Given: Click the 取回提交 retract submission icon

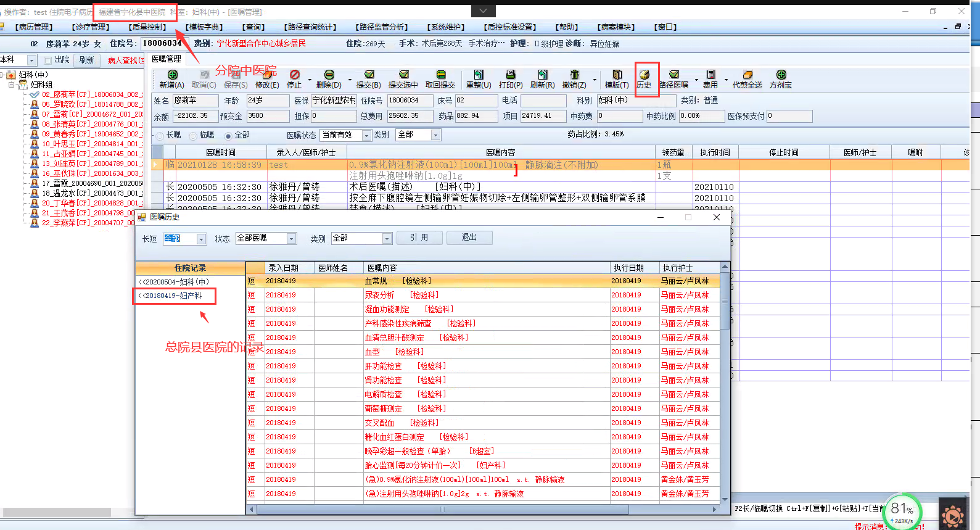Looking at the screenshot, I should tap(440, 75).
